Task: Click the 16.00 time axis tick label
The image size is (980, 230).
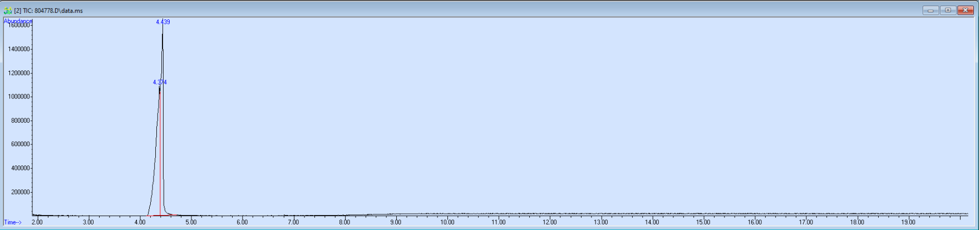Action: coord(755,222)
